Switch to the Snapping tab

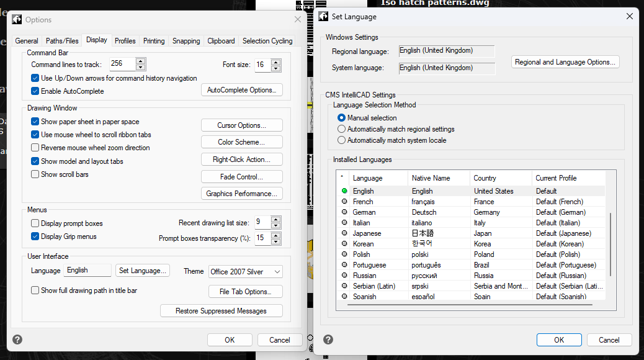coord(186,41)
